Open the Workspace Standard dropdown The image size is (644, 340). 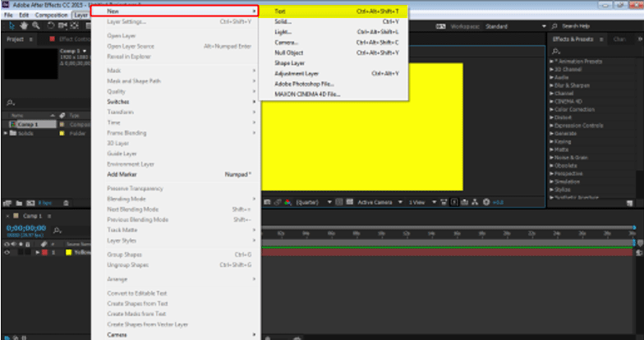pos(516,26)
